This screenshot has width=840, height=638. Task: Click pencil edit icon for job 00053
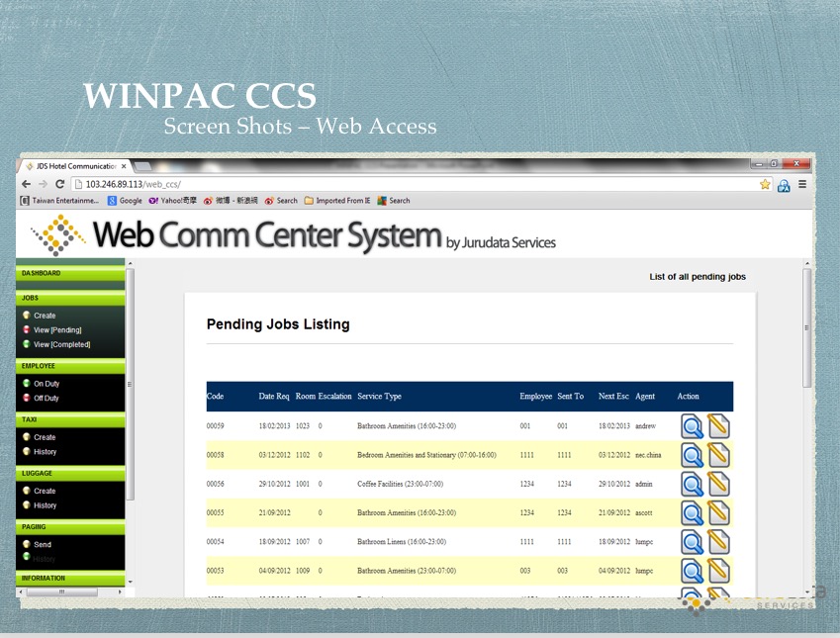point(718,571)
